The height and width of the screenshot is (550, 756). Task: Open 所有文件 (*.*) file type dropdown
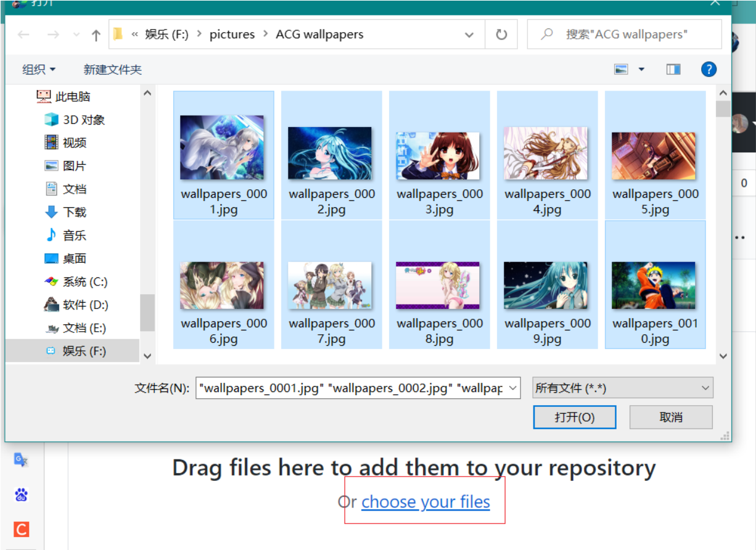623,388
